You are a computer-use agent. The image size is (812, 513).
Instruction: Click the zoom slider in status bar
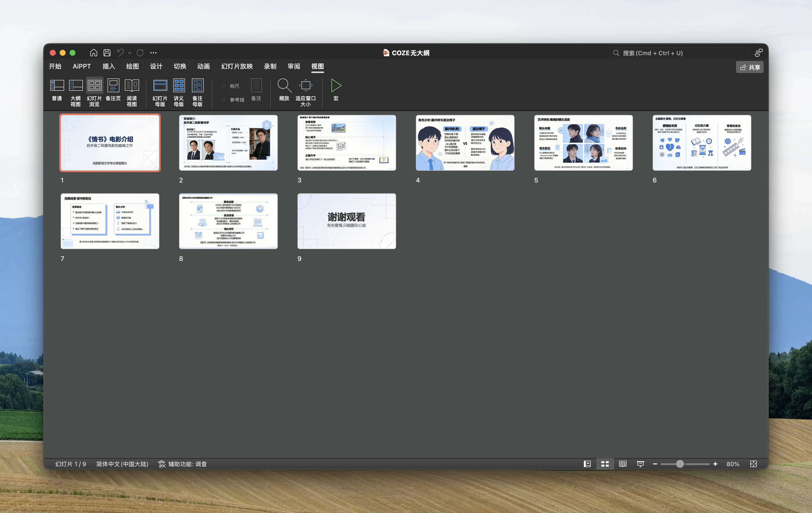(685, 464)
